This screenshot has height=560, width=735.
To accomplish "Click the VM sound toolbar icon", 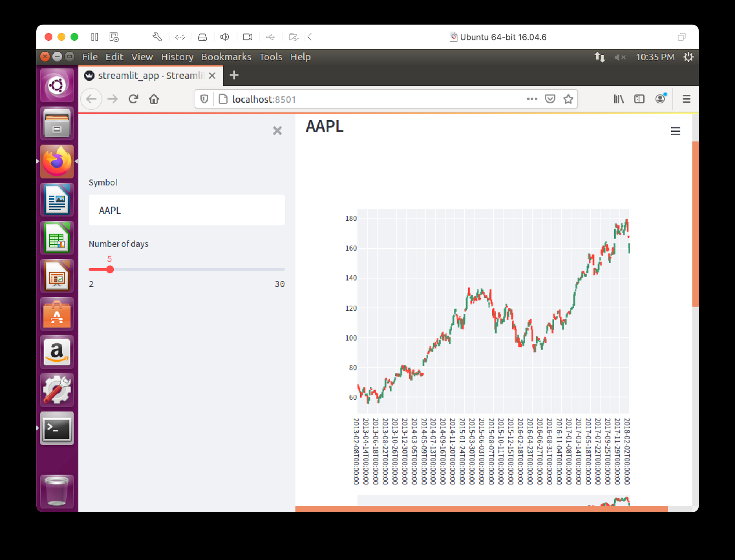I will pyautogui.click(x=225, y=37).
